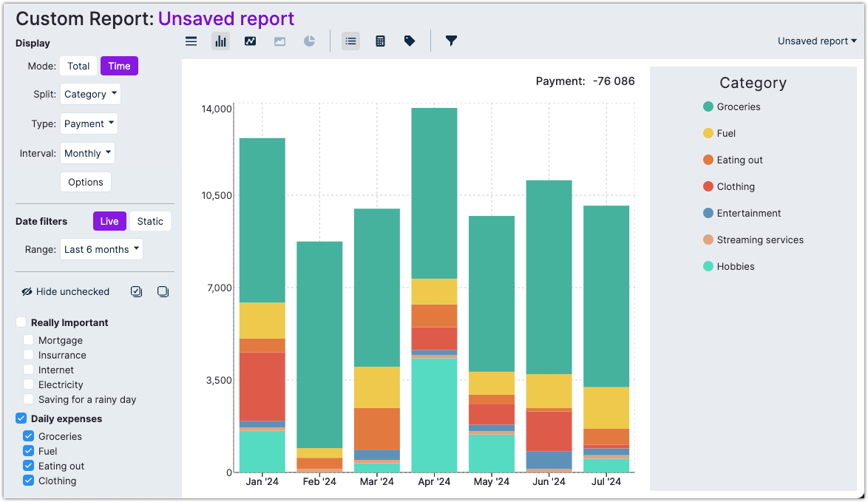Image resolution: width=868 pixels, height=502 pixels.
Task: Select the line chart visualization
Action: 250,41
